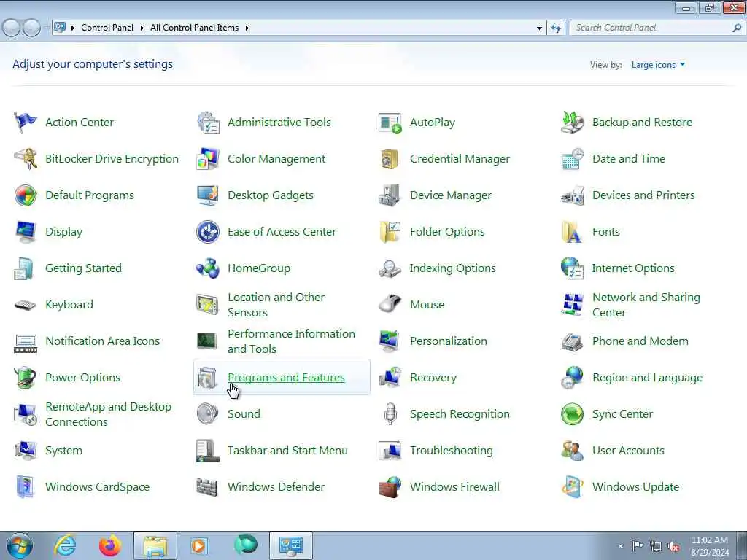Click BitLocker Drive Encryption keys icon

[x=26, y=158]
